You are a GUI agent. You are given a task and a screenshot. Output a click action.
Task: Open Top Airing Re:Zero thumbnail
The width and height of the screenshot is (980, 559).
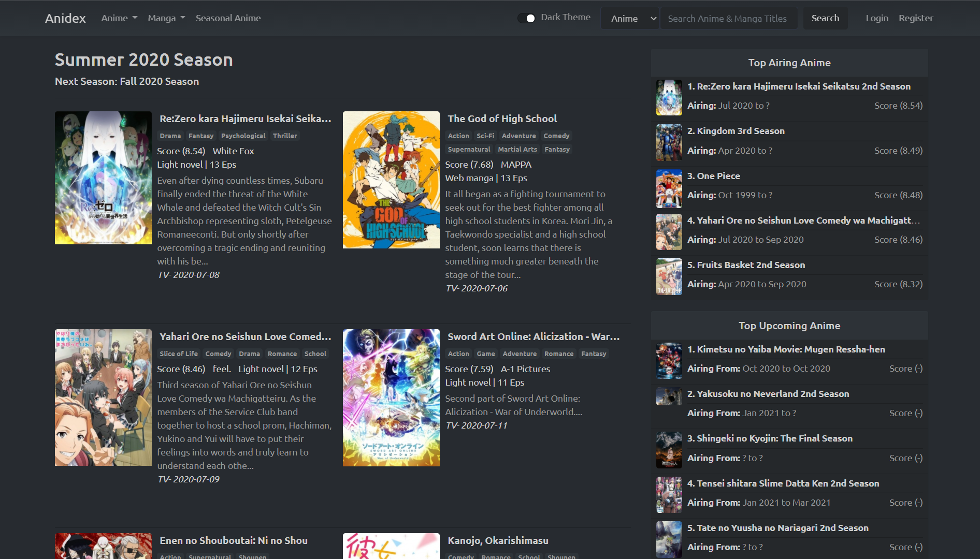(x=669, y=97)
